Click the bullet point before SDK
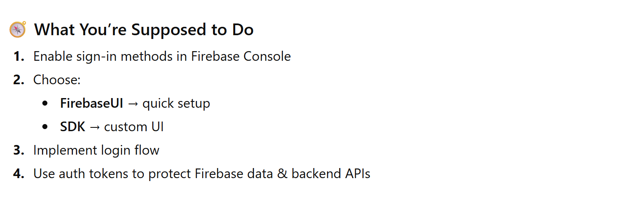Screen dimensions: 644x202 pyautogui.click(x=46, y=127)
